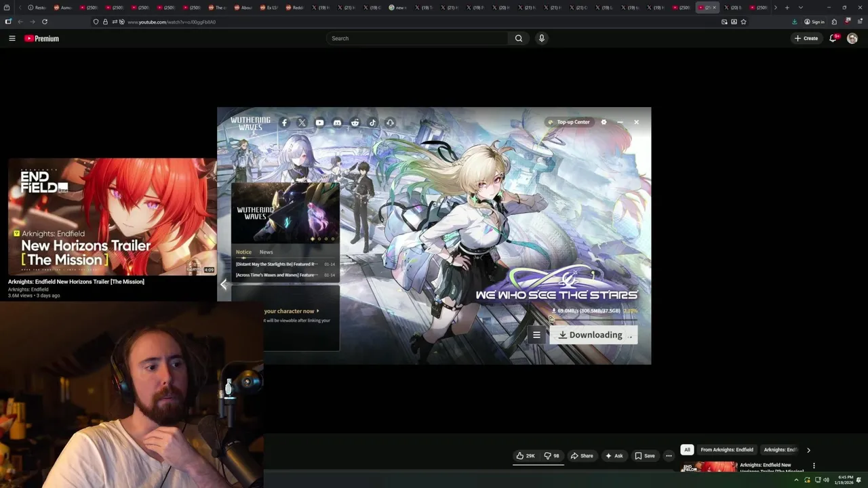This screenshot has width=868, height=488.
Task: Open customer support headset icon in launcher
Action: click(x=390, y=123)
